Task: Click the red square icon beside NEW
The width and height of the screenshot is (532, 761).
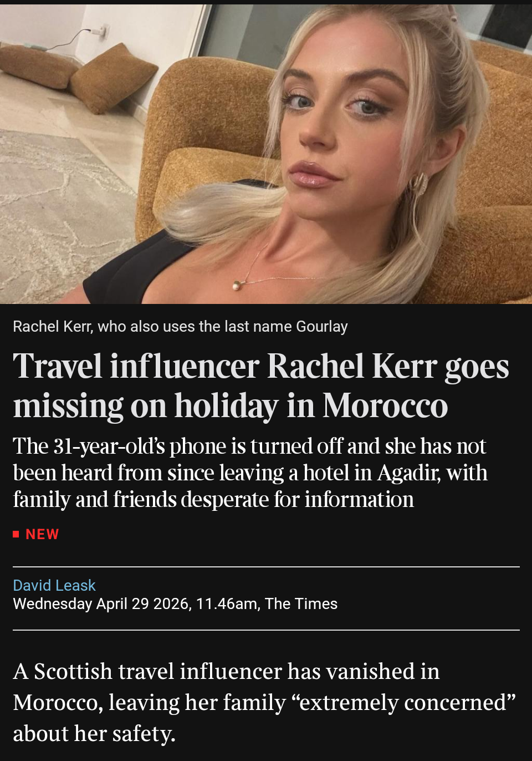Action: [x=16, y=534]
